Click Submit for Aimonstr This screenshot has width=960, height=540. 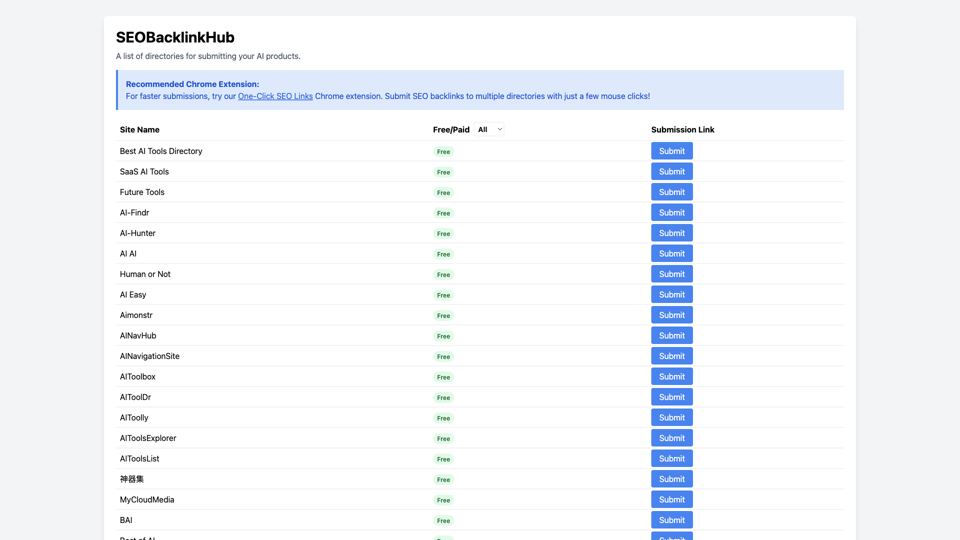[x=672, y=315]
